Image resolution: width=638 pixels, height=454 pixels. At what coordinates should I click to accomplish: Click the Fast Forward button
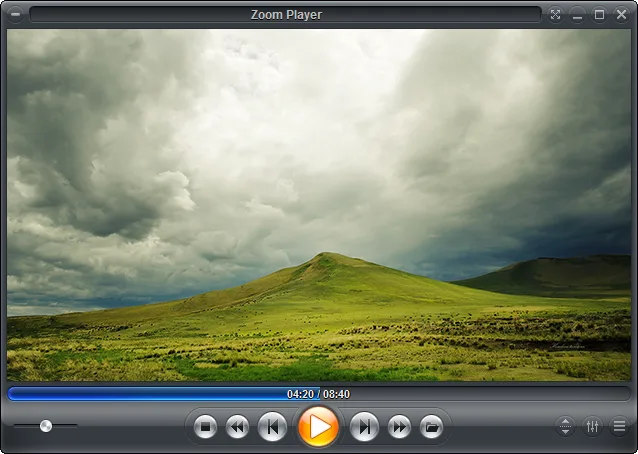tap(399, 427)
